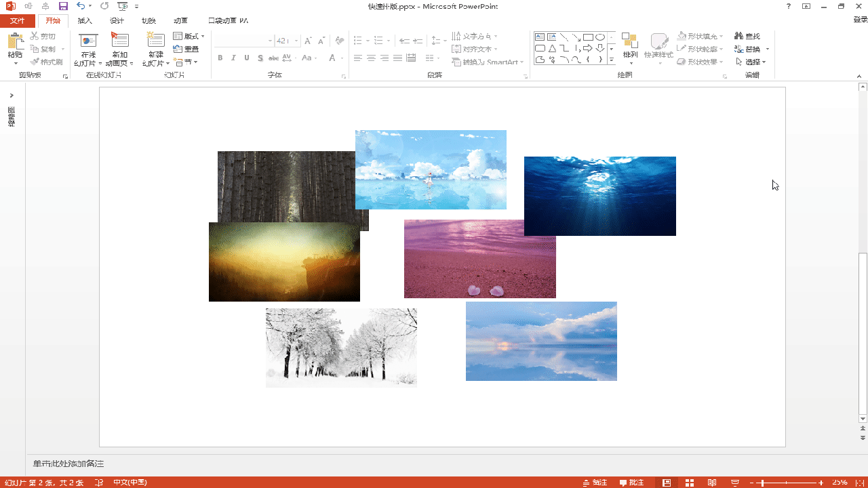Image resolution: width=868 pixels, height=488 pixels.
Task: Open the Align Text (对齐文本) button
Action: [x=475, y=49]
